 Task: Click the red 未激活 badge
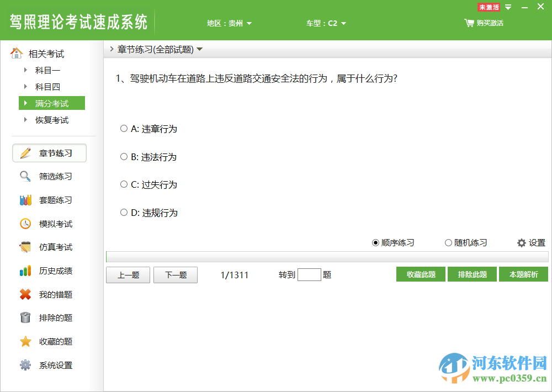[x=489, y=7]
